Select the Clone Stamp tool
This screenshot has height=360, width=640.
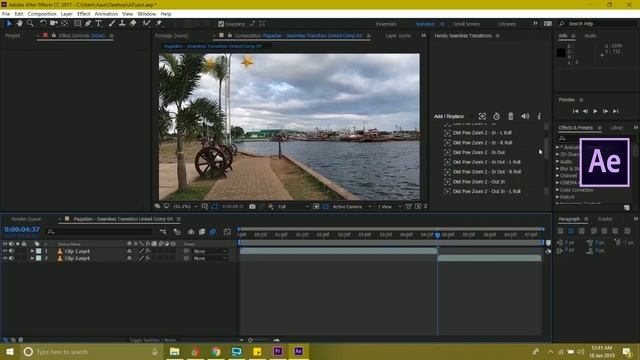click(x=122, y=24)
